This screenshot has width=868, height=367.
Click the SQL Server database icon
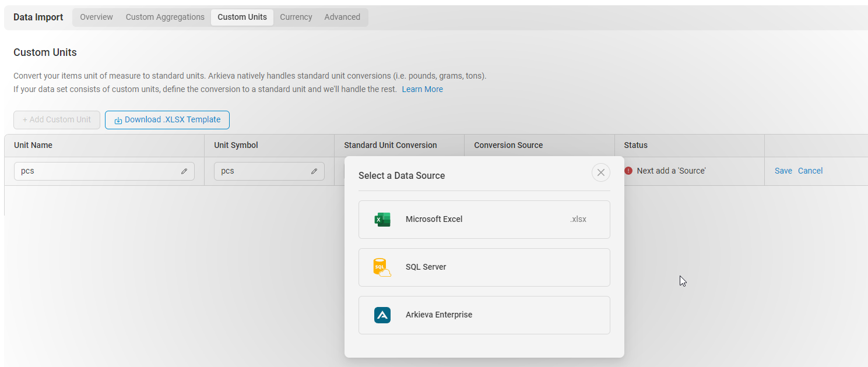pyautogui.click(x=382, y=267)
